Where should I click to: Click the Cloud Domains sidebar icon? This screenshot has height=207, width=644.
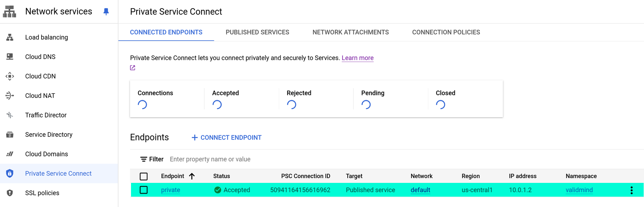[10, 154]
